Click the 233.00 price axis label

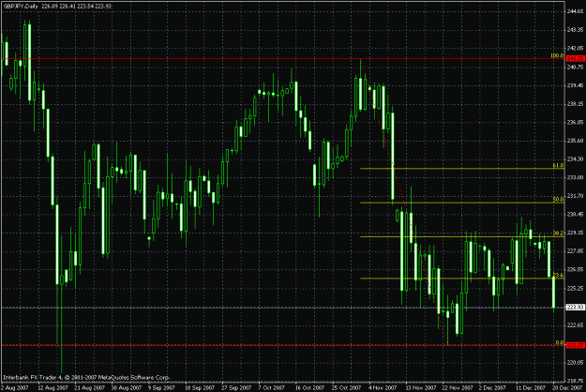coord(575,177)
